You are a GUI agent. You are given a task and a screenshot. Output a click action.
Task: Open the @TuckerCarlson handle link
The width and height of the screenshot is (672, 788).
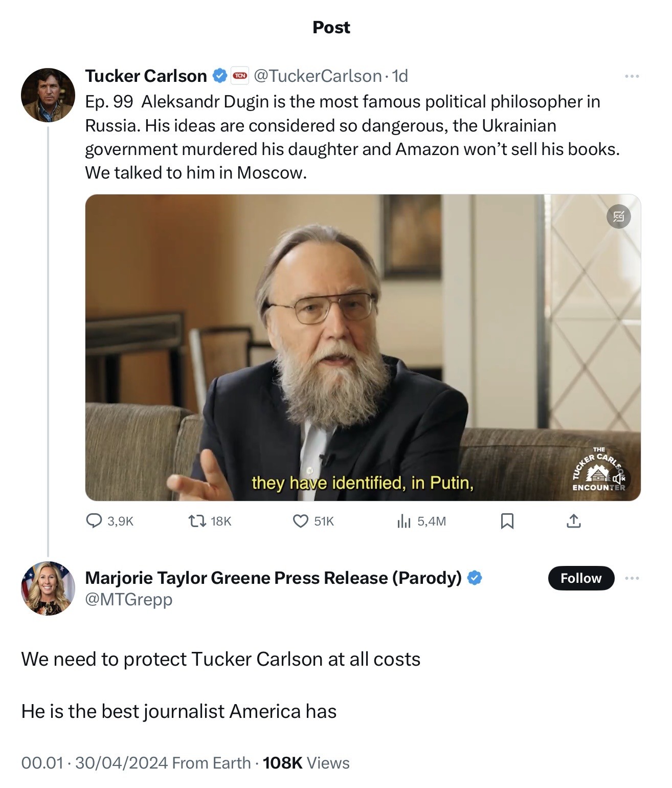[x=318, y=76]
